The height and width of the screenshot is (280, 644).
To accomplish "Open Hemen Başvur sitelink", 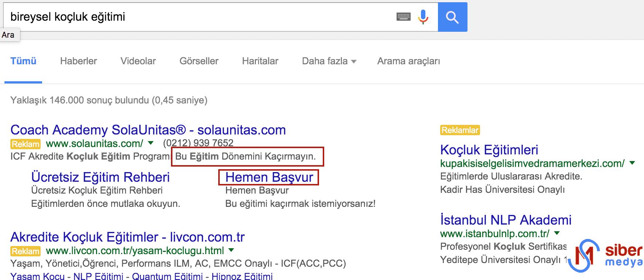I will tap(269, 177).
